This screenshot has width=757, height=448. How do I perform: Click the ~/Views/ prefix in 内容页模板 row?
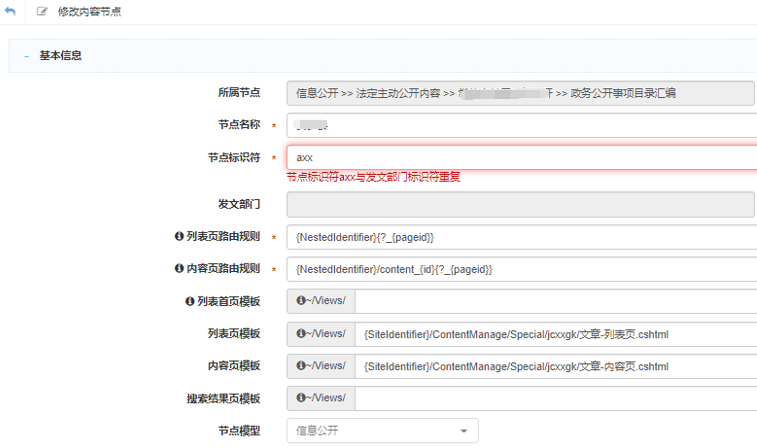tap(320, 366)
